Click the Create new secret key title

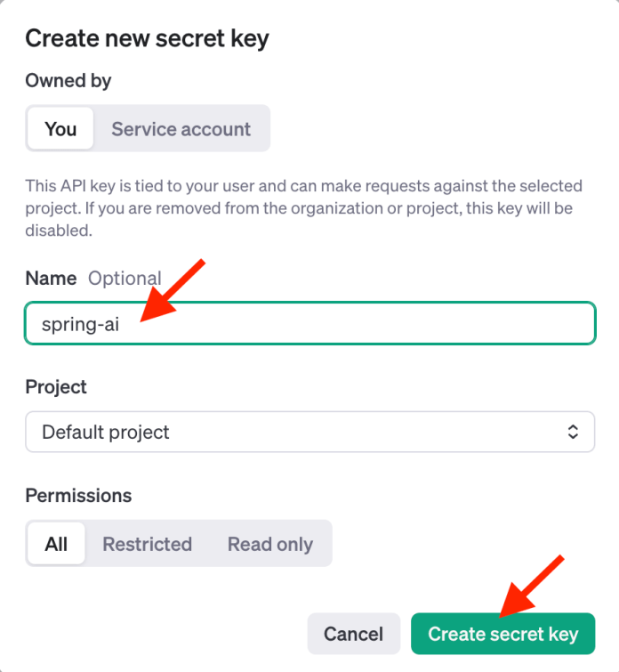[x=147, y=38]
